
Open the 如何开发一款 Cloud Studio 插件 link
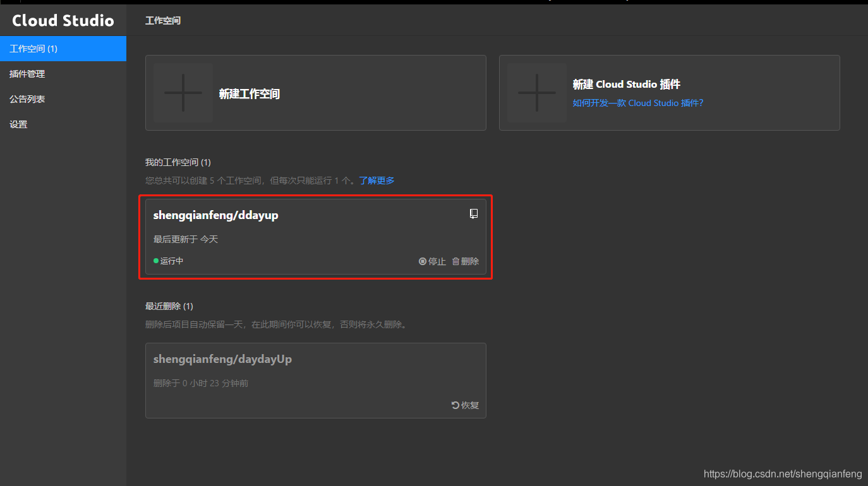point(637,102)
